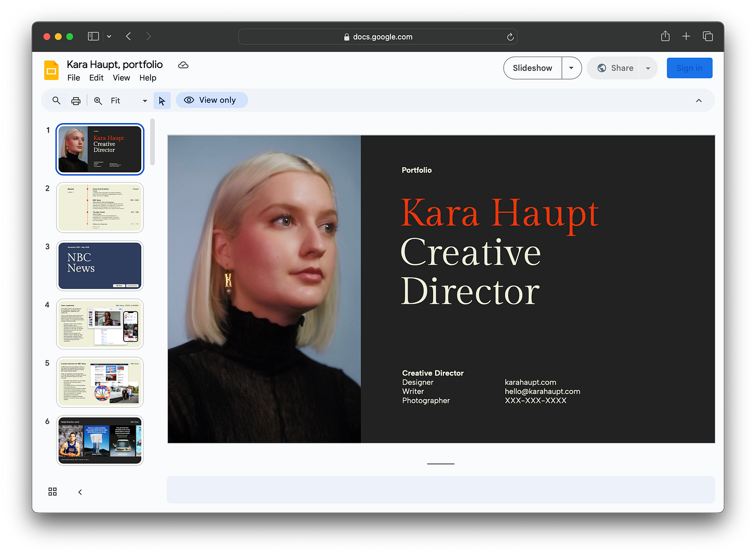Open the Help menu
The image size is (756, 555).
tap(147, 78)
